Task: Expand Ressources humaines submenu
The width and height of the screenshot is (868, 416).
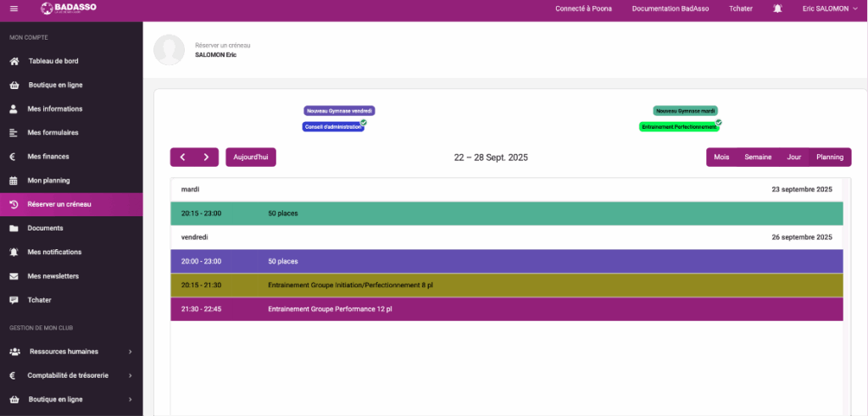Action: coord(130,352)
